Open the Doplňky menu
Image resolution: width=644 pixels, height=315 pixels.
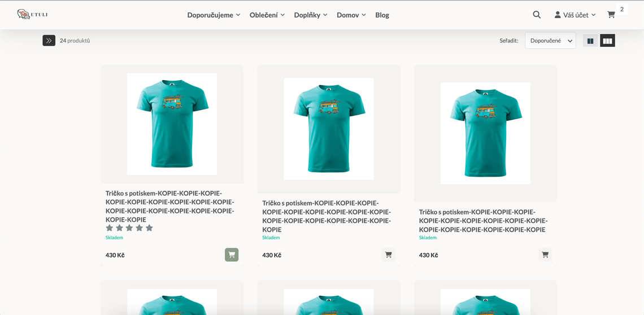(310, 15)
